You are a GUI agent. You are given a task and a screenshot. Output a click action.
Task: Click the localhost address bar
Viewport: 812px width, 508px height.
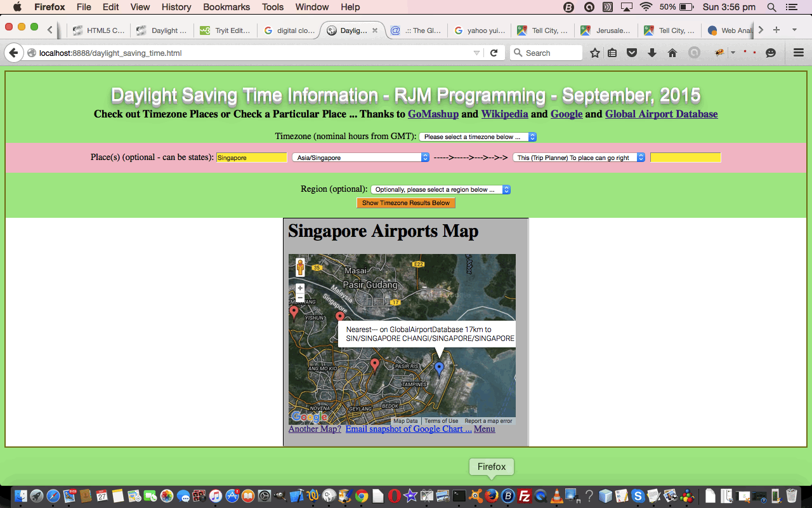point(254,53)
